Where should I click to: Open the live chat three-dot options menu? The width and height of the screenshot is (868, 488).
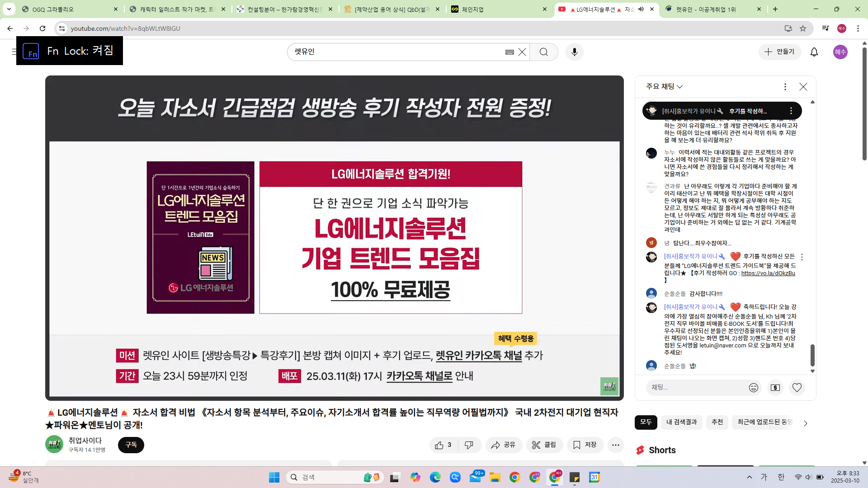785,86
